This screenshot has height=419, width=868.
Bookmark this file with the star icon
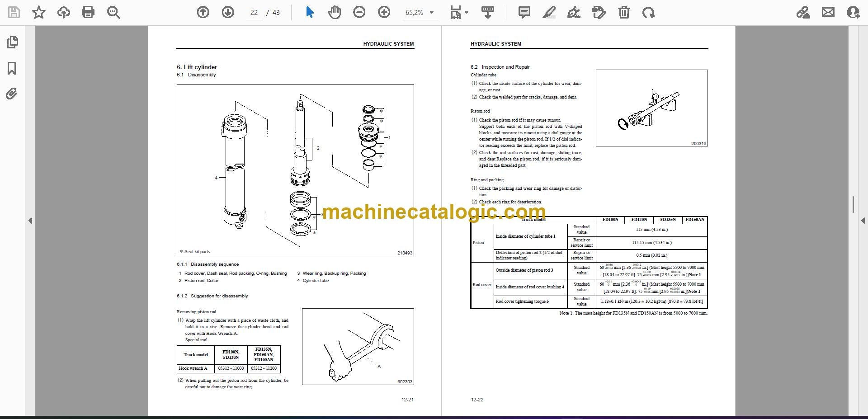[39, 13]
